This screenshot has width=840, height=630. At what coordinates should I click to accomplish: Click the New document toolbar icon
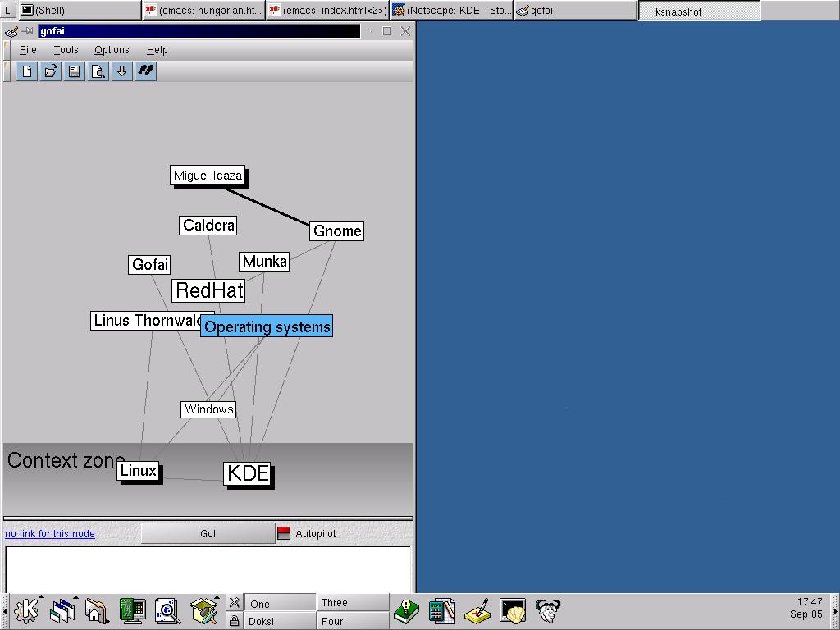[27, 71]
